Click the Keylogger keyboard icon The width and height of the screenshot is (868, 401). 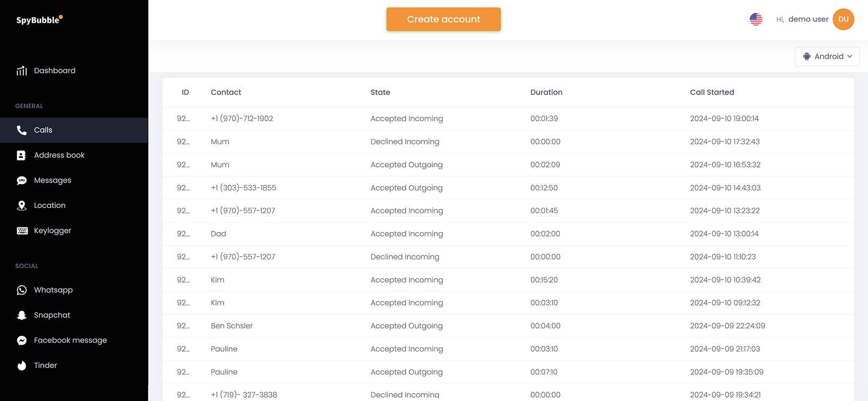tap(22, 231)
